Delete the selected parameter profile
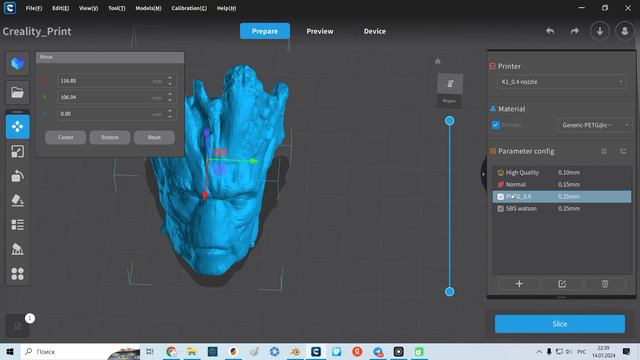Image resolution: width=640 pixels, height=360 pixels. [605, 284]
